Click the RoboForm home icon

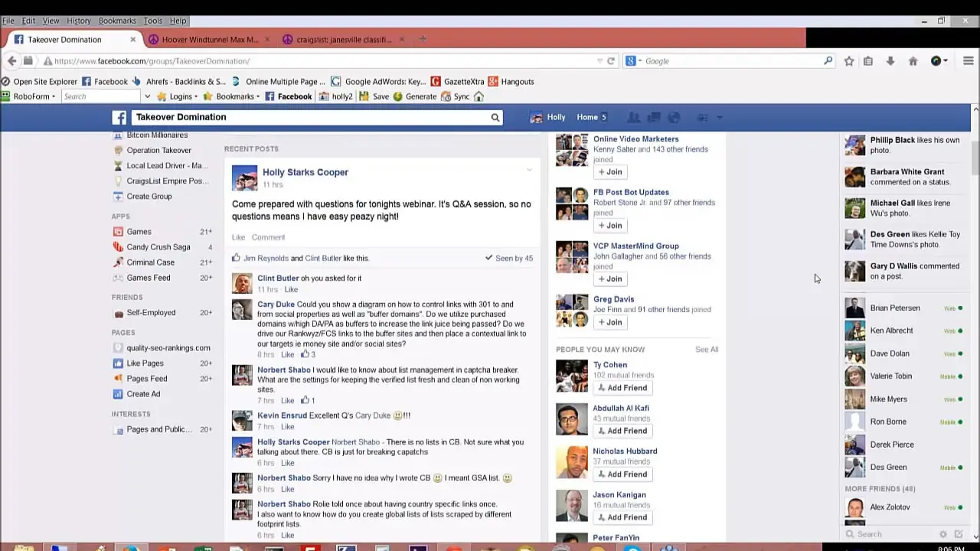tap(479, 96)
